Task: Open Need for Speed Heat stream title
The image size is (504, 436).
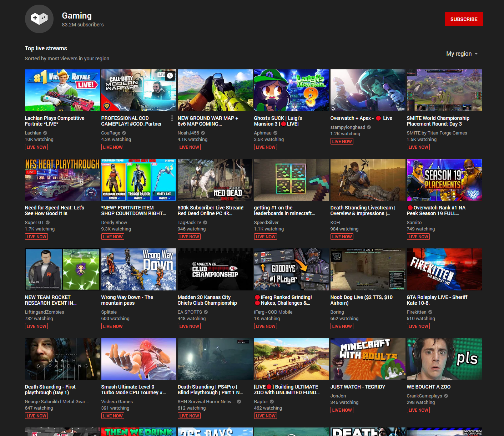Action: click(x=55, y=211)
